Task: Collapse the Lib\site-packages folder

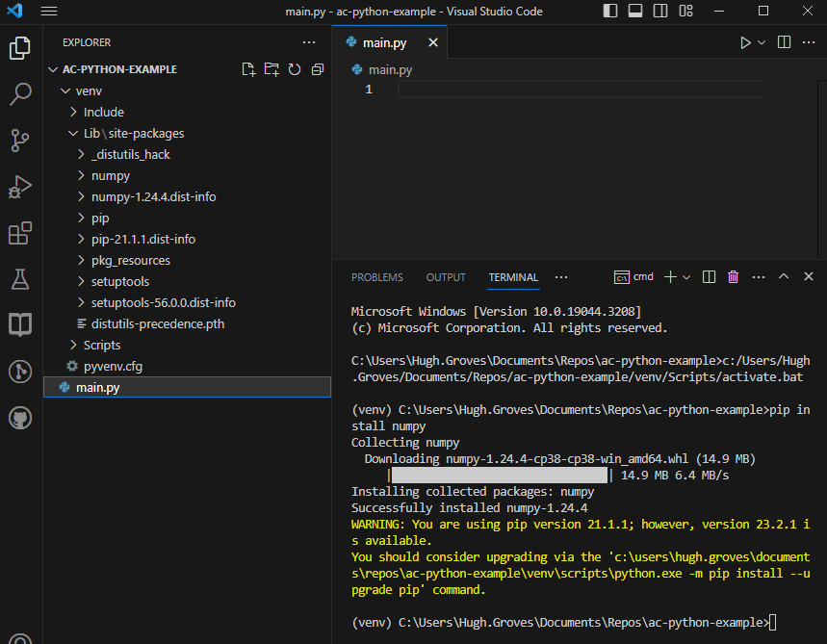Action: [x=73, y=133]
